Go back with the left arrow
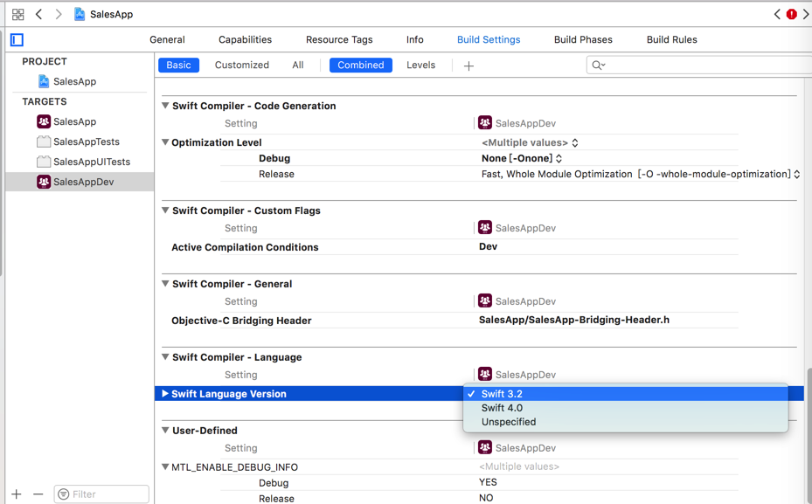This screenshot has height=504, width=812. [39, 15]
